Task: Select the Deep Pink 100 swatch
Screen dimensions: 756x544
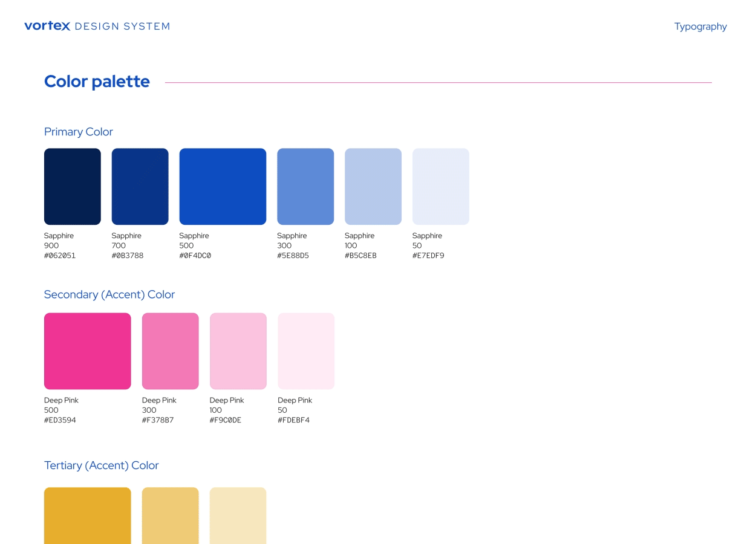Action: click(x=238, y=351)
